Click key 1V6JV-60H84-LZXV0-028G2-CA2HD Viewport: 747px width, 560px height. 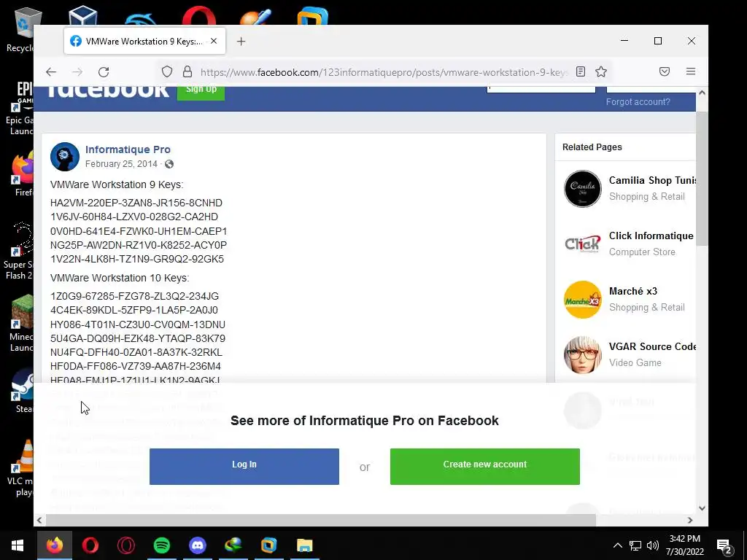click(x=134, y=217)
